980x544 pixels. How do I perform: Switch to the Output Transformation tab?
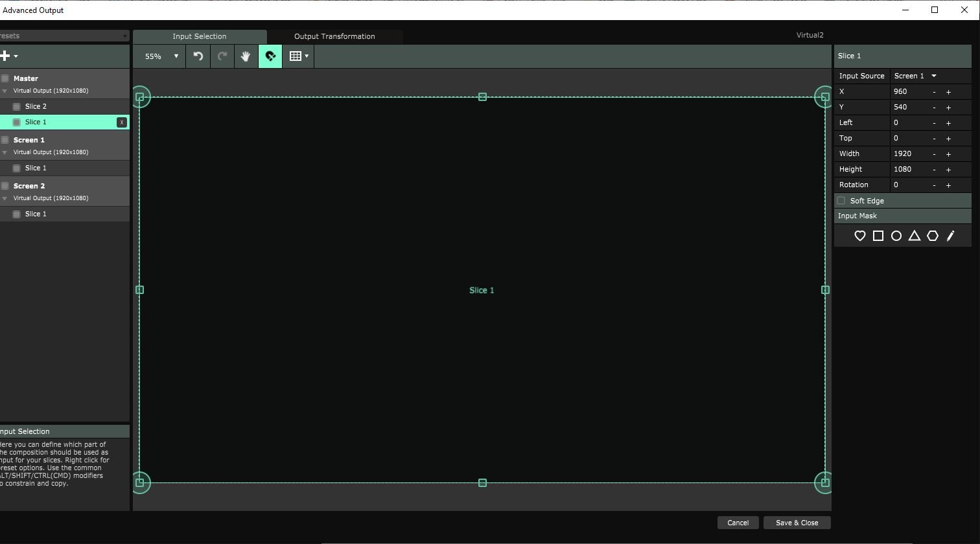(334, 36)
